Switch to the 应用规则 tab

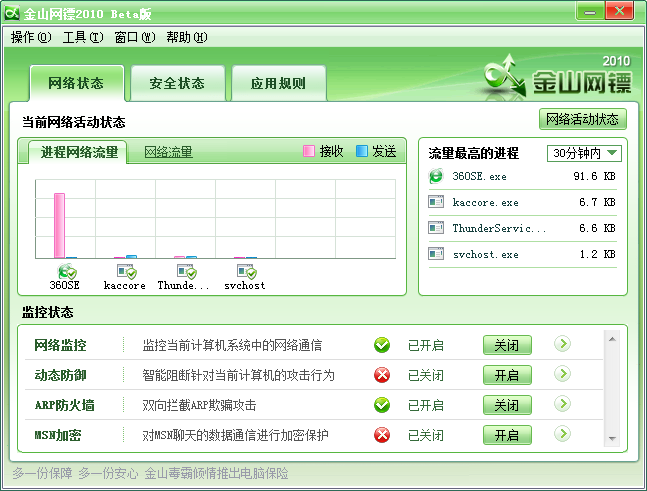279,83
